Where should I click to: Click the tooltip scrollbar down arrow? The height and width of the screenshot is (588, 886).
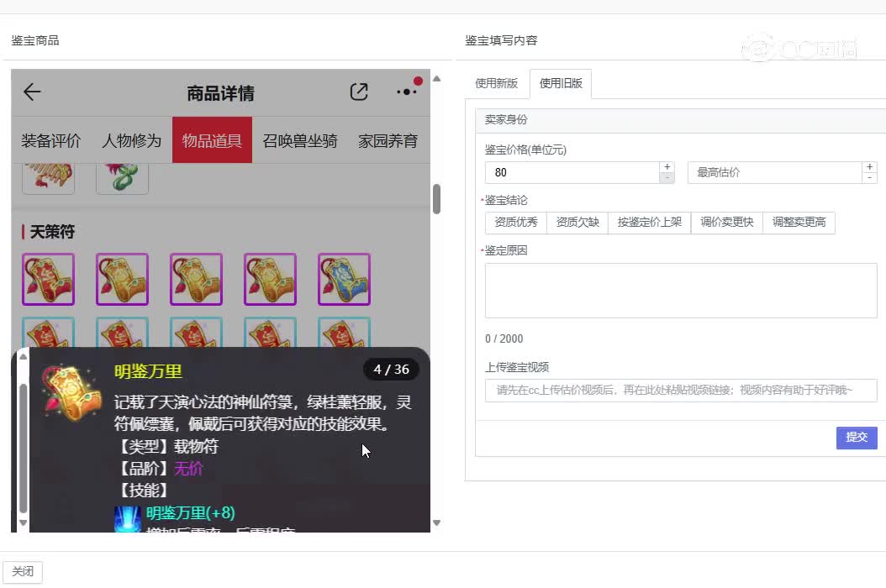click(24, 522)
